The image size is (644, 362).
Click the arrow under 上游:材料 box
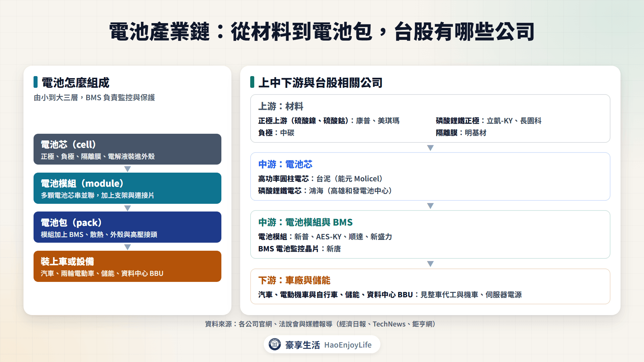coord(430,147)
